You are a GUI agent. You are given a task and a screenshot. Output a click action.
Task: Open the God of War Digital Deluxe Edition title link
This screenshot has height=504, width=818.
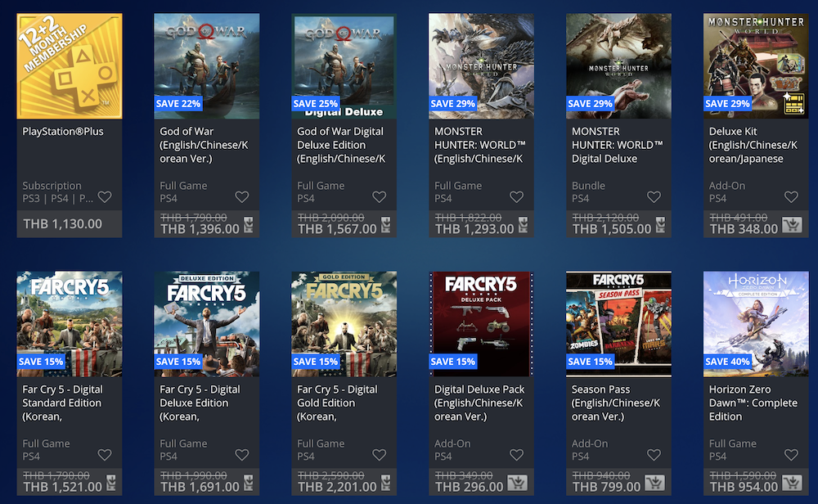[340, 145]
